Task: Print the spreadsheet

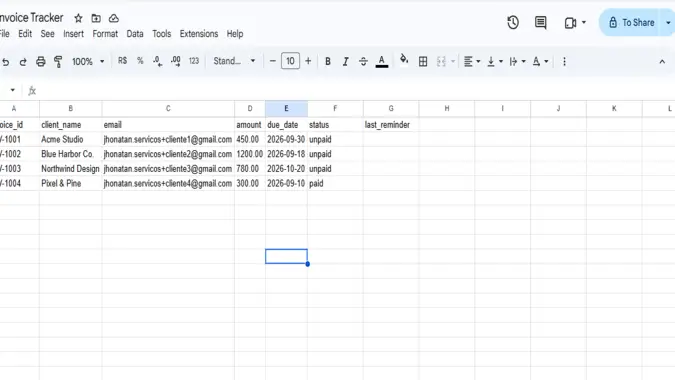Action: click(40, 62)
